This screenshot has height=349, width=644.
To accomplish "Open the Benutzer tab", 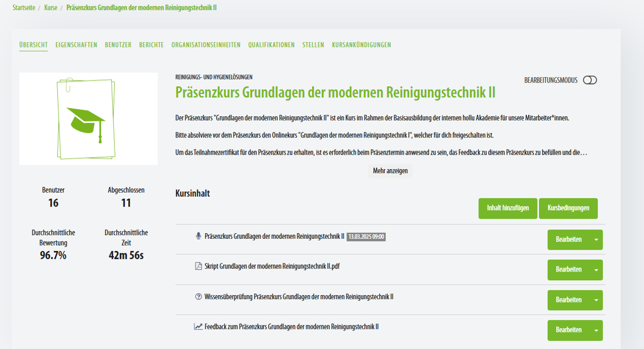I will pos(118,45).
